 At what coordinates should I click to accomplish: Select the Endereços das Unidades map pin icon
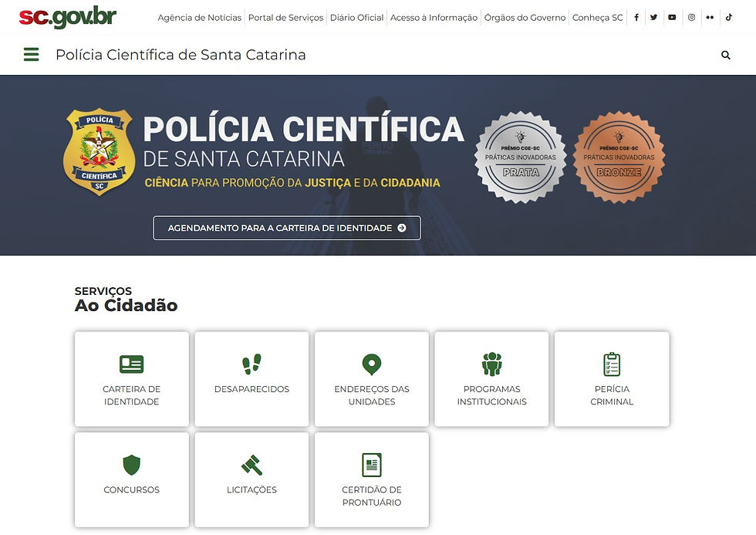click(371, 363)
